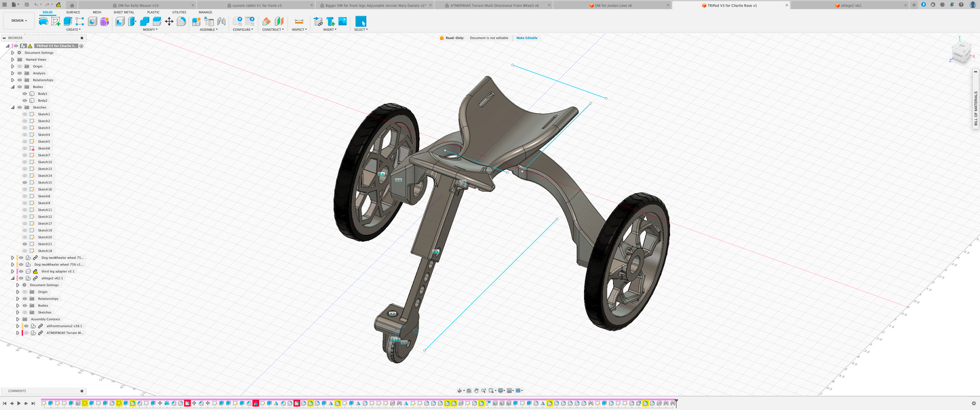The height and width of the screenshot is (410, 980).
Task: Hide the Bodies folder via eye icon
Action: [x=20, y=87]
